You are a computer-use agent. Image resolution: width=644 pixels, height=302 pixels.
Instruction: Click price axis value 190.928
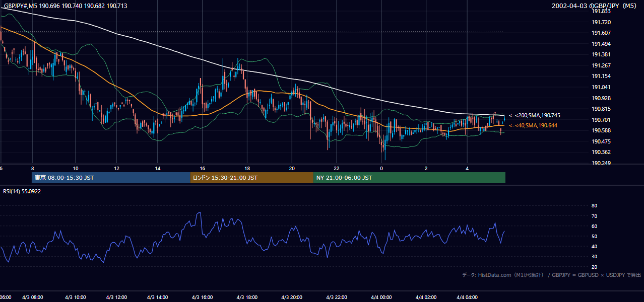[601, 98]
